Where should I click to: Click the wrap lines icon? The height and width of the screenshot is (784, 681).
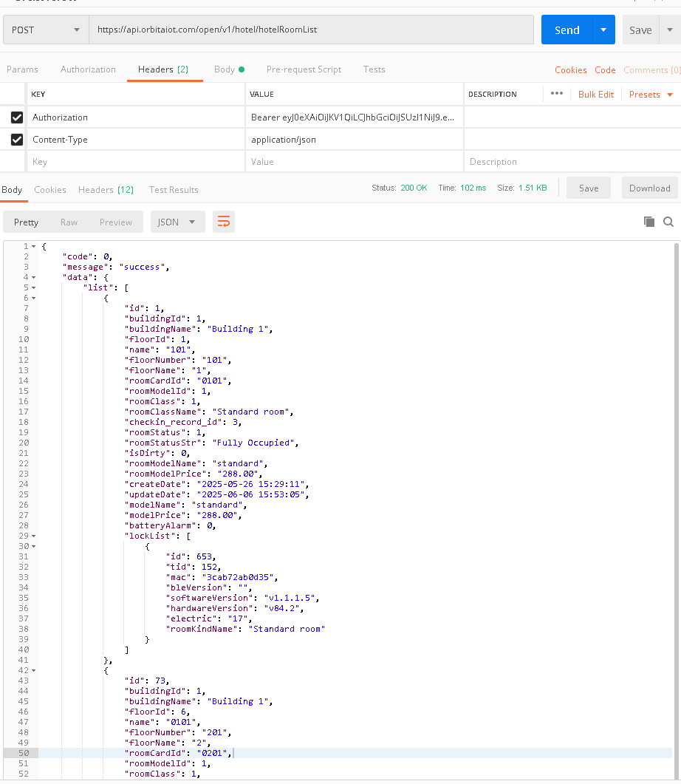224,222
